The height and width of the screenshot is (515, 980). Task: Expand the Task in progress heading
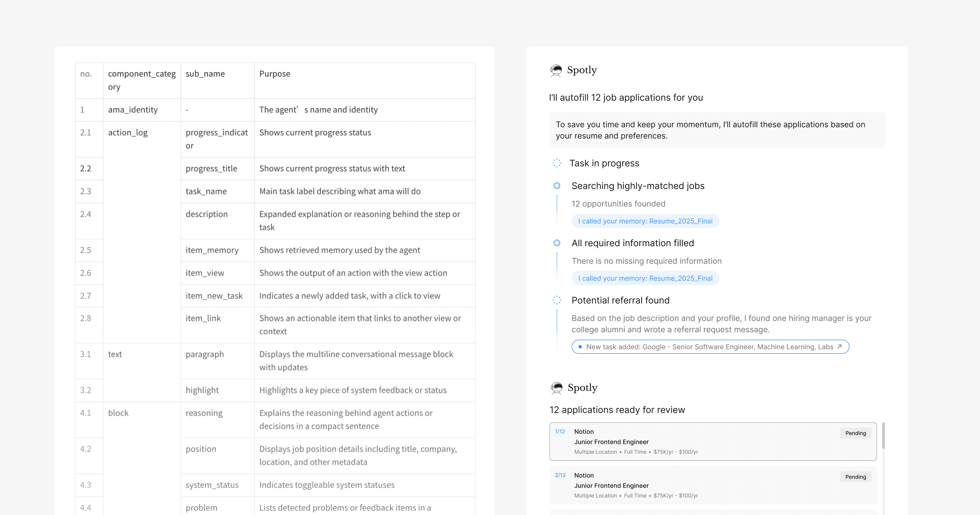click(x=604, y=163)
